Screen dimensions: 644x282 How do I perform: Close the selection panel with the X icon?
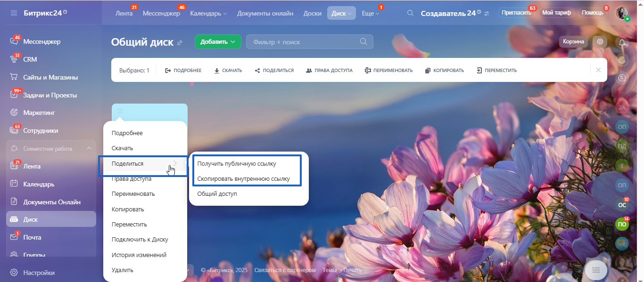598,70
